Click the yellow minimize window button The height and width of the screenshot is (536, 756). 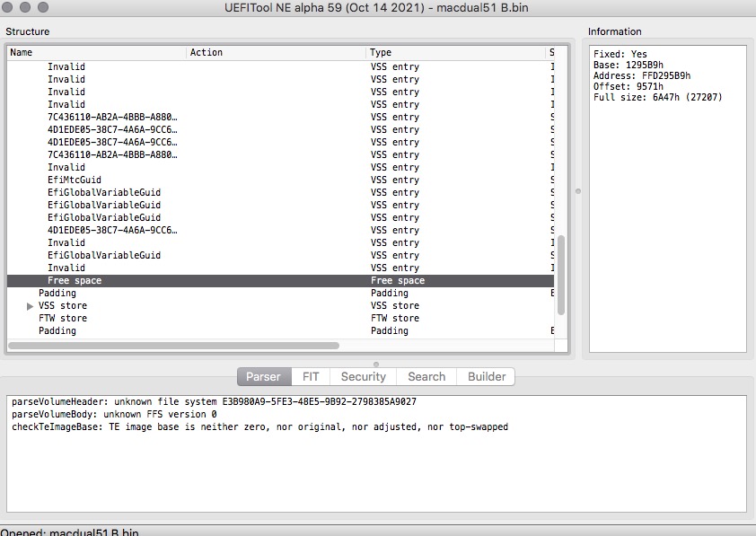click(x=25, y=7)
